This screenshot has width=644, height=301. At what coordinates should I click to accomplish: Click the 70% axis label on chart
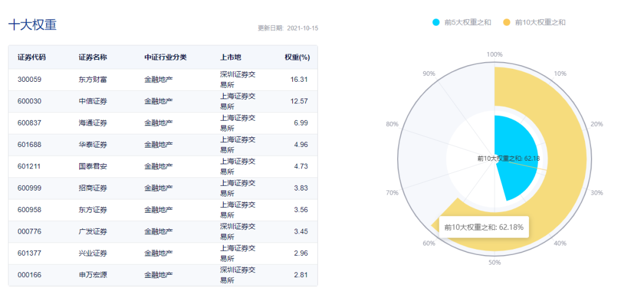[392, 192]
